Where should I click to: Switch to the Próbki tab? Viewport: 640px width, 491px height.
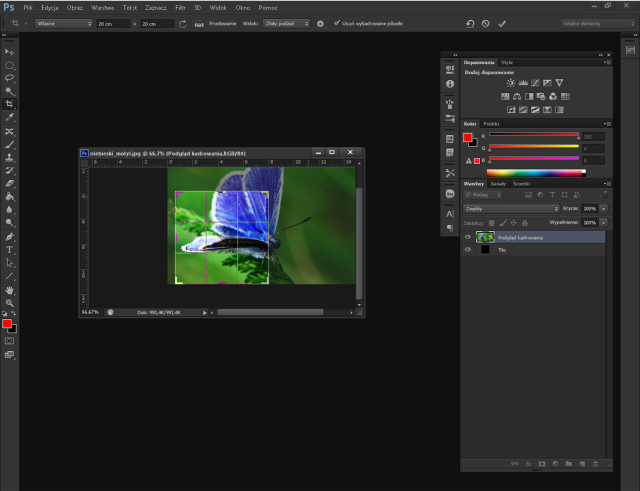point(491,124)
